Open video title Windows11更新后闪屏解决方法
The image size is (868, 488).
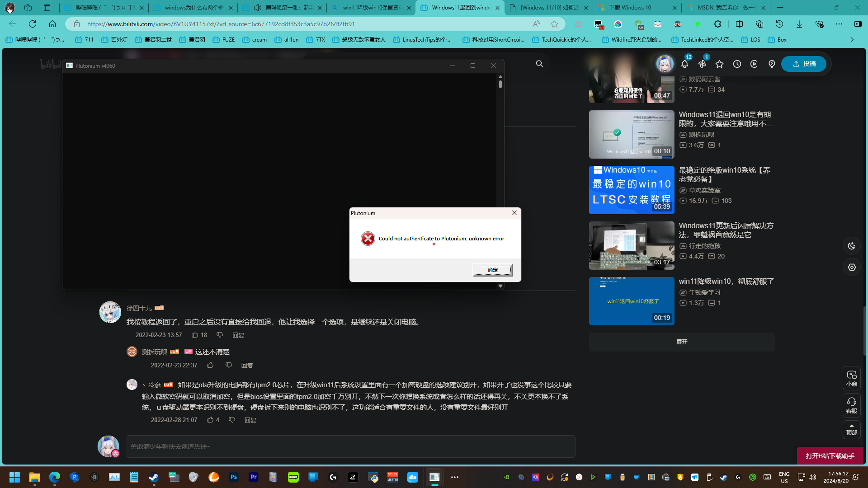point(726,230)
